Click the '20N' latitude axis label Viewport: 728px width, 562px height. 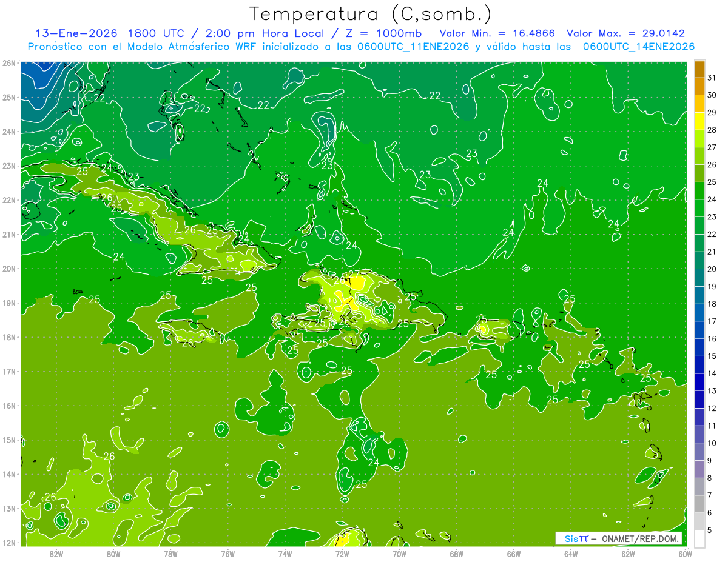coord(8,269)
